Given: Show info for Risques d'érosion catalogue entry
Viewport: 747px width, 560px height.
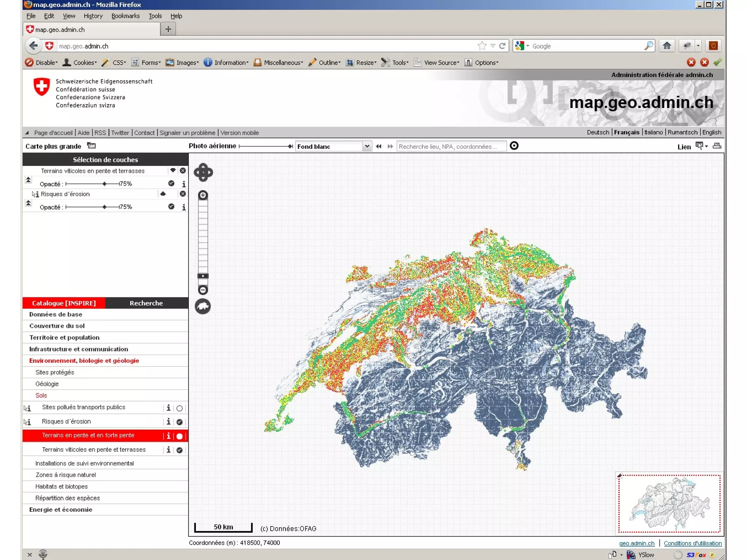Looking at the screenshot, I should pyautogui.click(x=168, y=422).
